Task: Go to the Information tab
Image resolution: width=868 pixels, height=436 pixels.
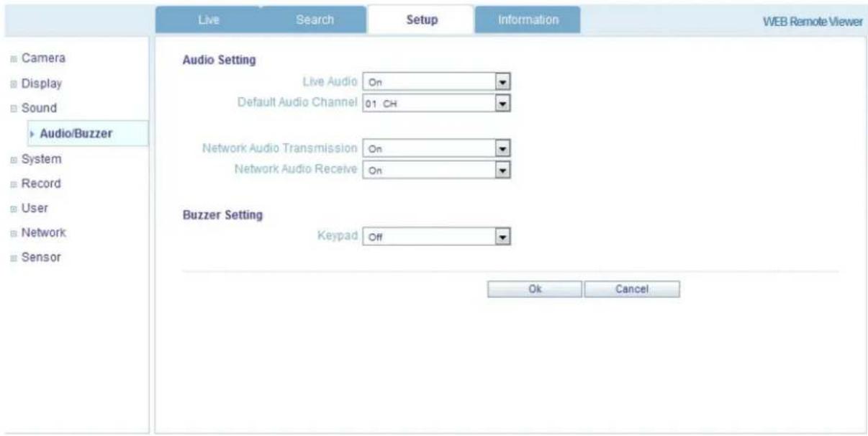Action: click(x=528, y=21)
